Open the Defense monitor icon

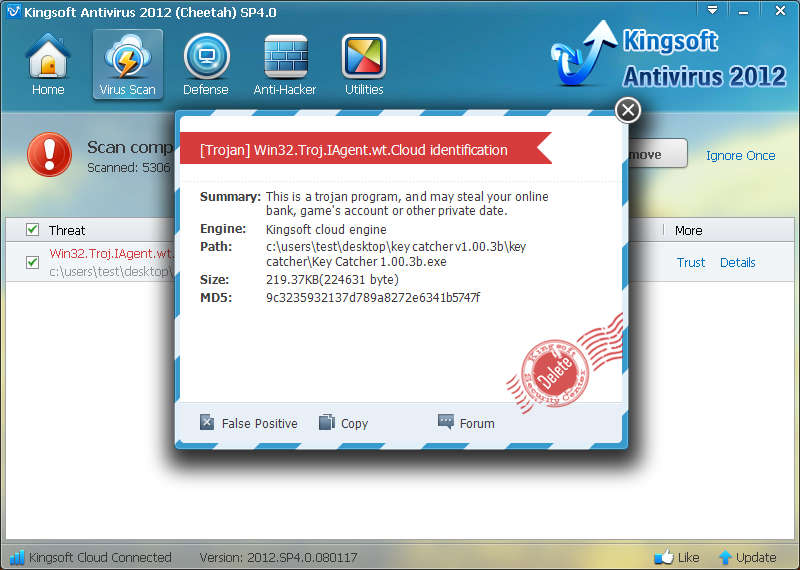[x=206, y=56]
